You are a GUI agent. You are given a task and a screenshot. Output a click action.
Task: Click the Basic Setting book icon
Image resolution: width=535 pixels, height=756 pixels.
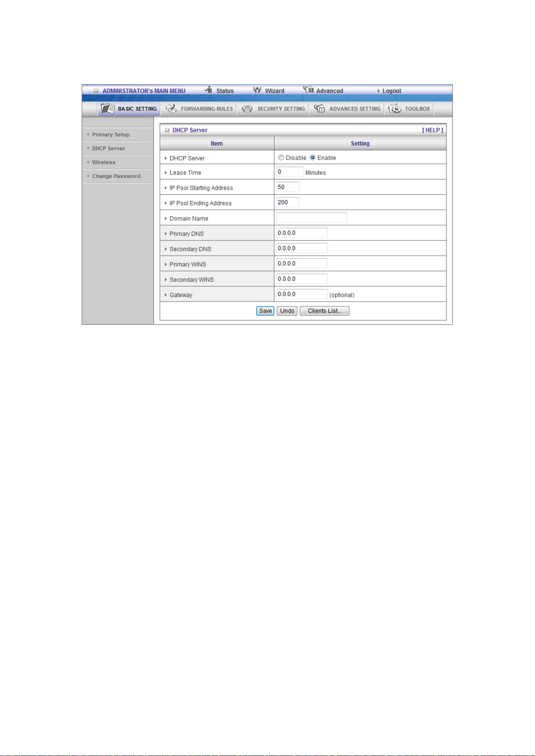108,109
